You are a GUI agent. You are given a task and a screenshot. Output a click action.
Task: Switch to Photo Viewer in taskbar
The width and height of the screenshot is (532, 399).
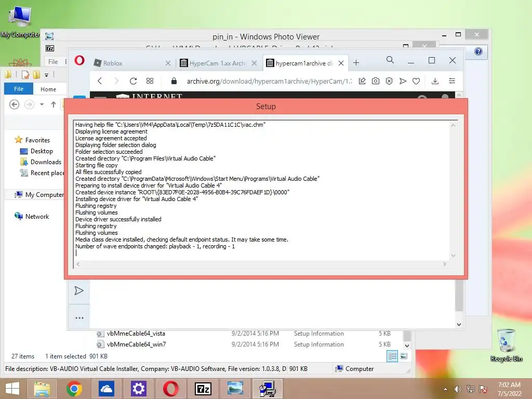[235, 389]
